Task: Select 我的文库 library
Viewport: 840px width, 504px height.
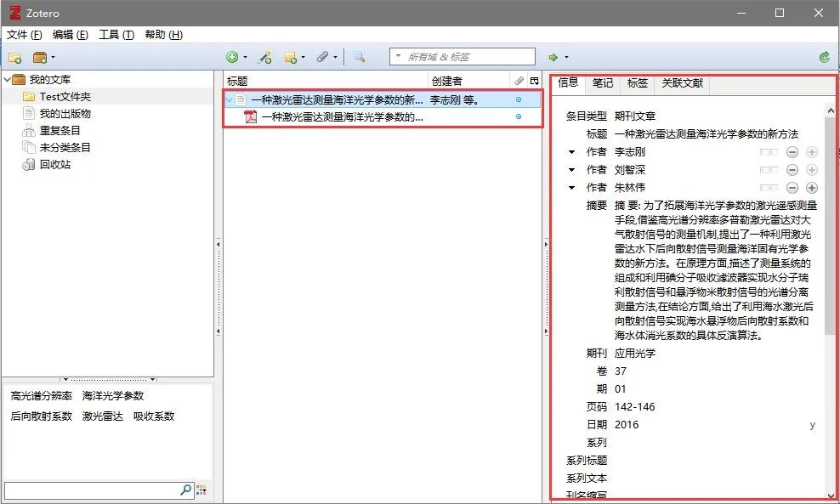Action: click(x=49, y=80)
